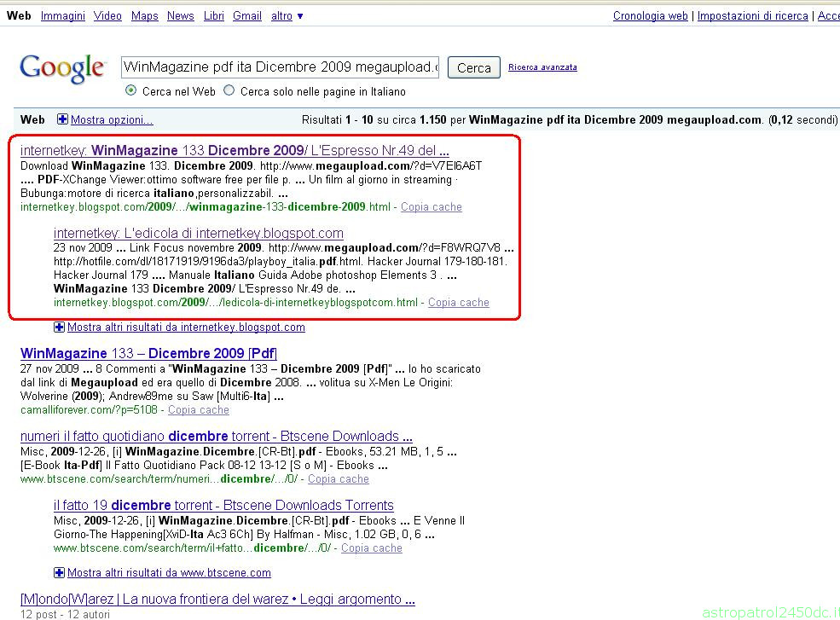Click the green URL ledicola-di-internetkeyblogspotcom.html
Screen dimensions: 840x620
[x=235, y=302]
